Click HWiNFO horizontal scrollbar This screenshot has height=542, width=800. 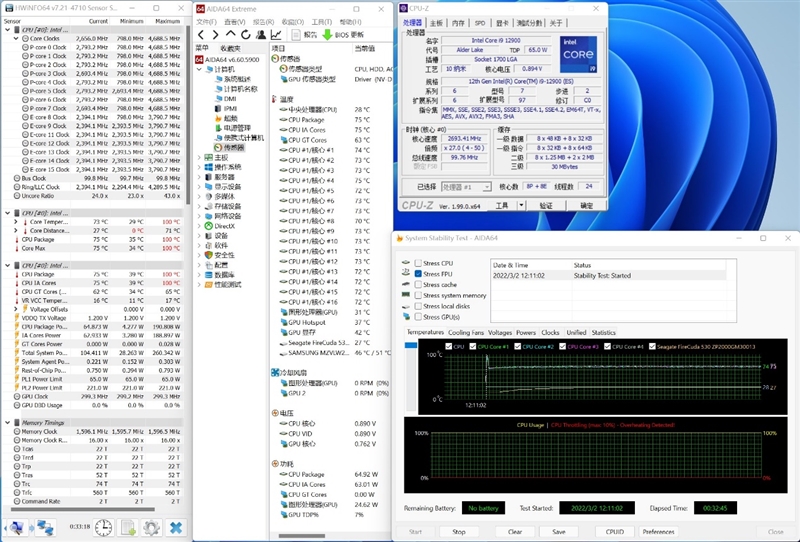(83, 509)
